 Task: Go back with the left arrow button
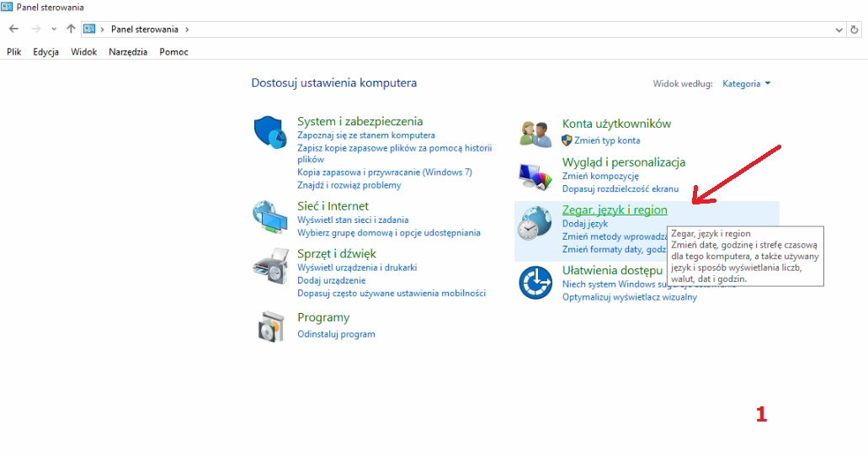click(x=13, y=29)
